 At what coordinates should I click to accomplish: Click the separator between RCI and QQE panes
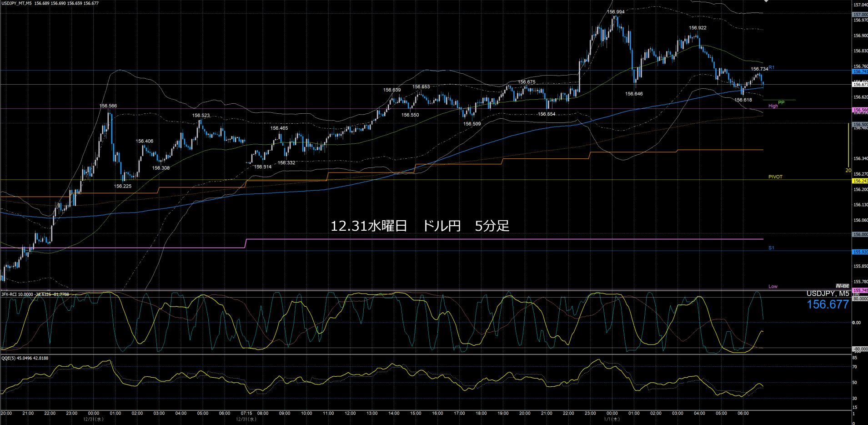pos(425,354)
